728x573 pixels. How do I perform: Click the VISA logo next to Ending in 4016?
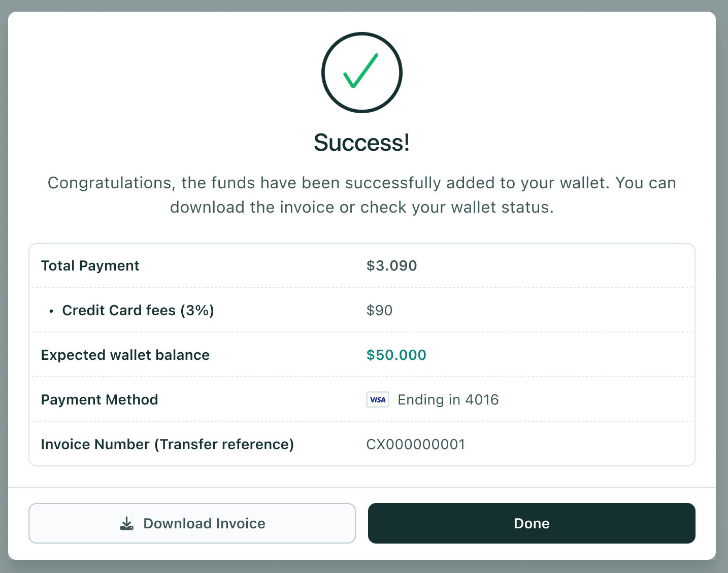click(x=377, y=399)
